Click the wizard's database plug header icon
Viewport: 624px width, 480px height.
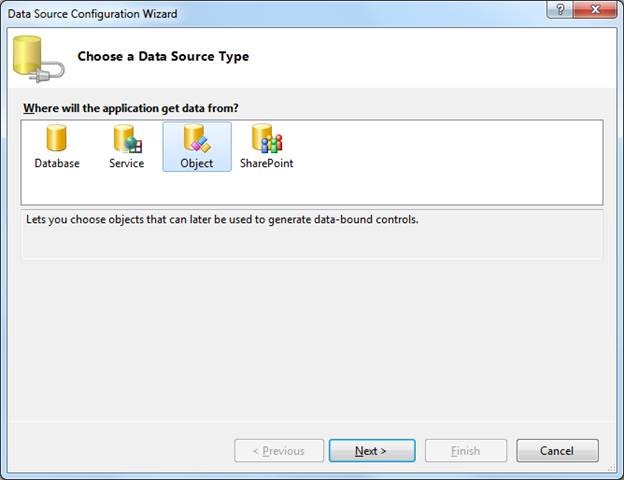pyautogui.click(x=37, y=58)
